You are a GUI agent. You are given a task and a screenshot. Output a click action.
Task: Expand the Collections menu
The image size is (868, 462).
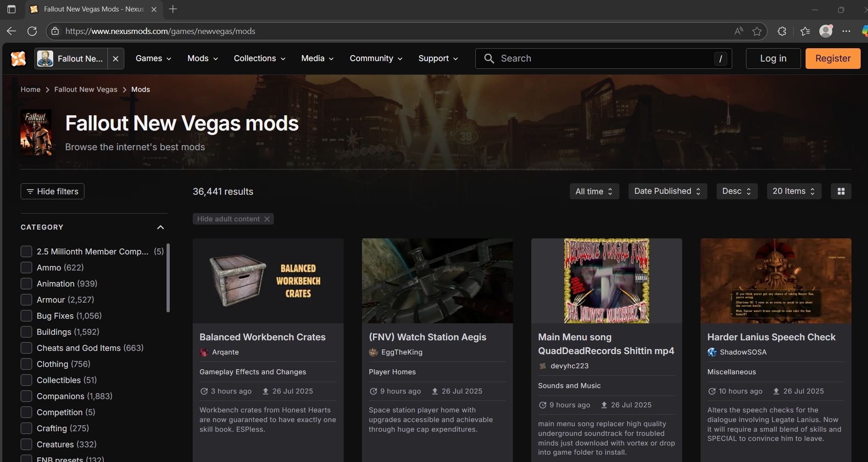[260, 59]
